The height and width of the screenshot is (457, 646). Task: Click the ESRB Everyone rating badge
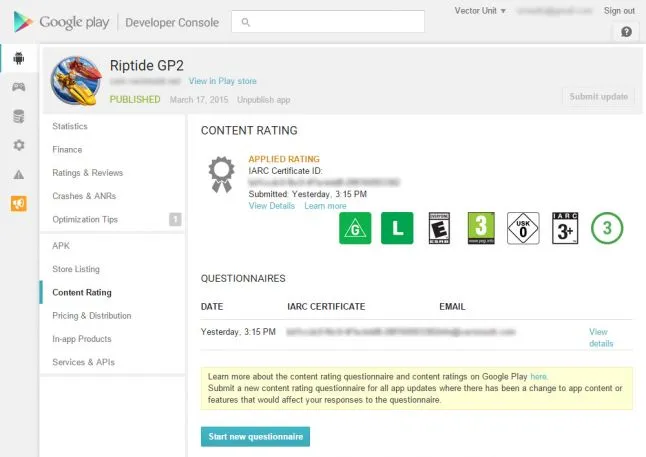pos(439,228)
